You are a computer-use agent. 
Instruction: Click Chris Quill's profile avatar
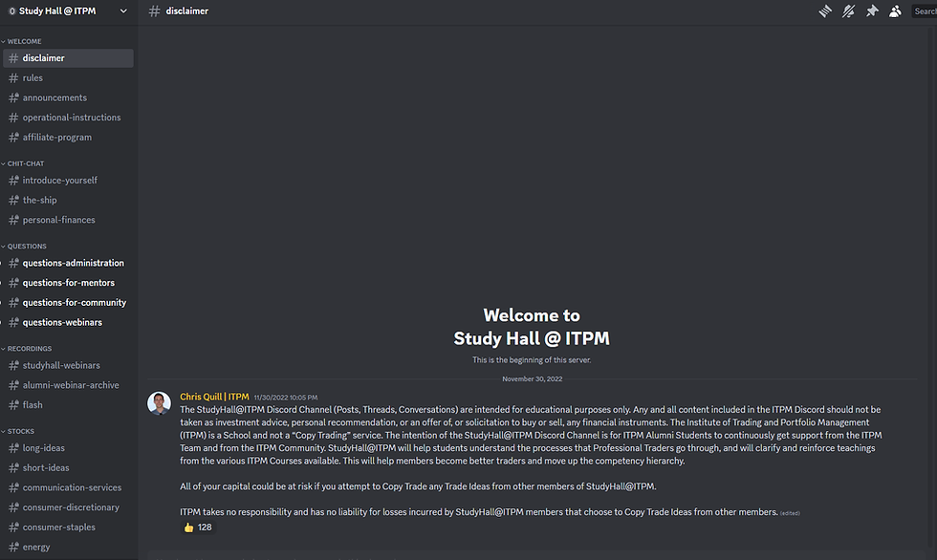[159, 402]
